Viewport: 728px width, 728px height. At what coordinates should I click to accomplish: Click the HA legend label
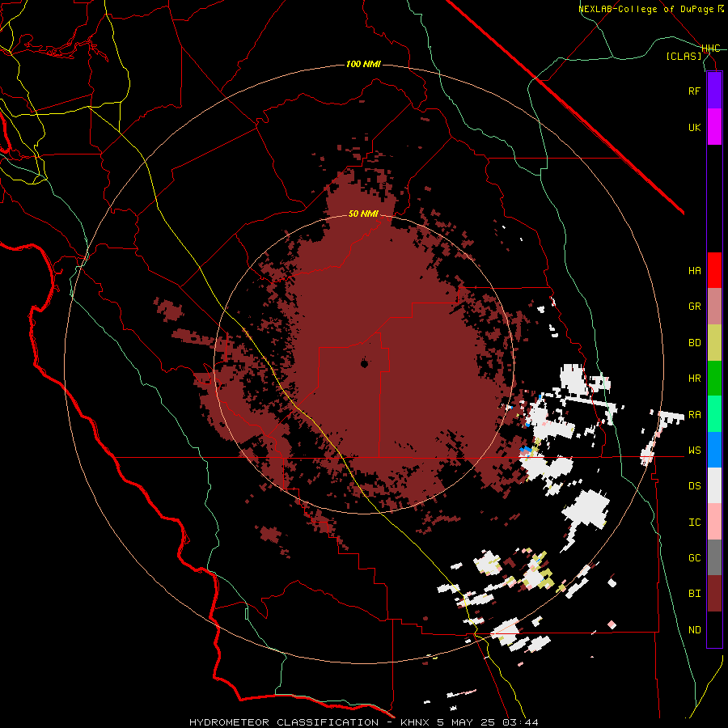coord(694,271)
